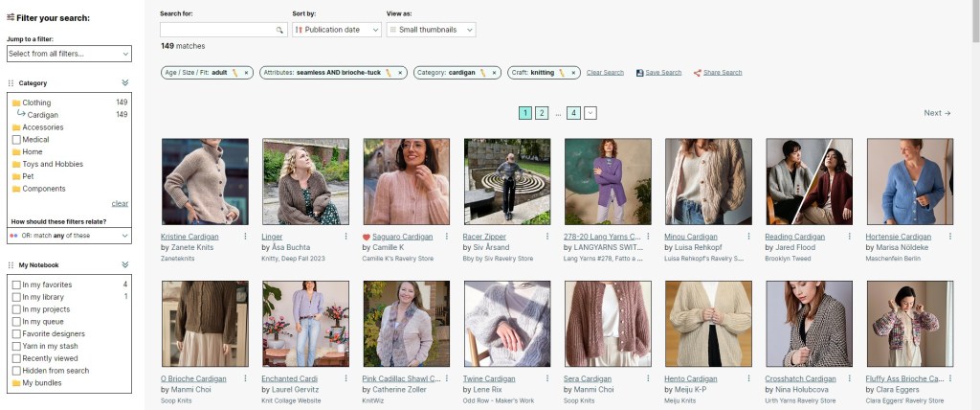980x410 pixels.
Task: Open options menu for Hortensie Cardigan
Action: (950, 237)
